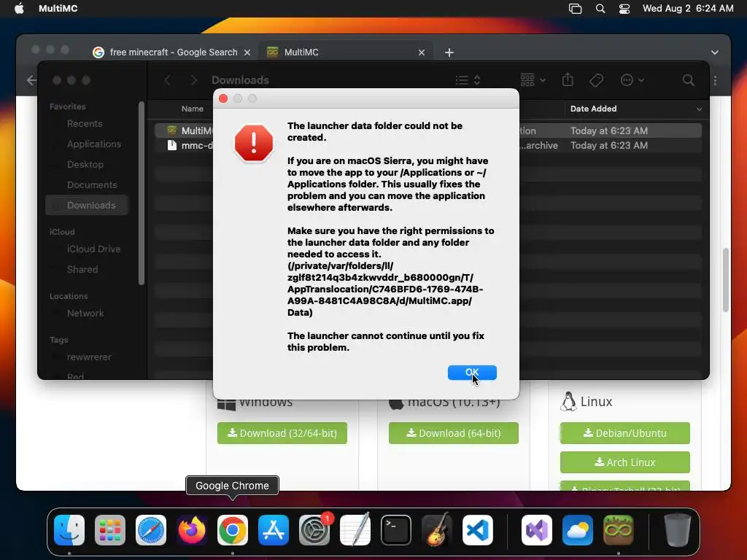
Task: Click Finder search magnifier
Action: coord(688,80)
